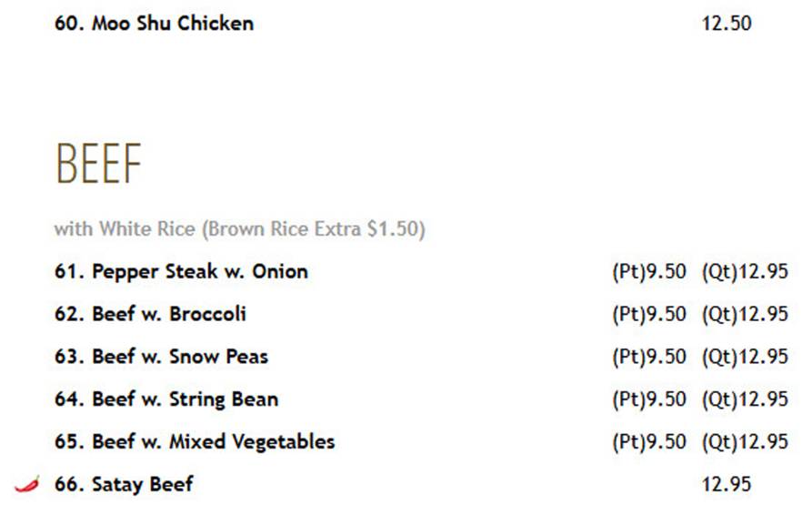The height and width of the screenshot is (505, 812).
Task: Click the Moo Shu Chicken 12.50 price
Action: 726,24
